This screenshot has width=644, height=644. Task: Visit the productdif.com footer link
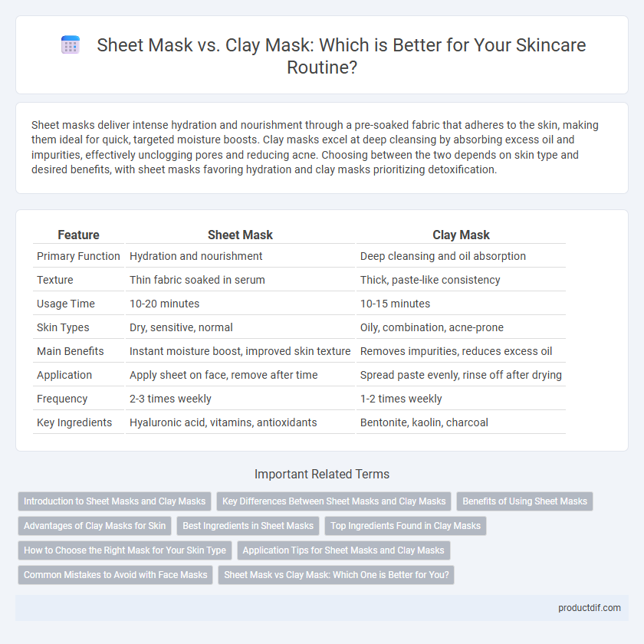pos(589,608)
